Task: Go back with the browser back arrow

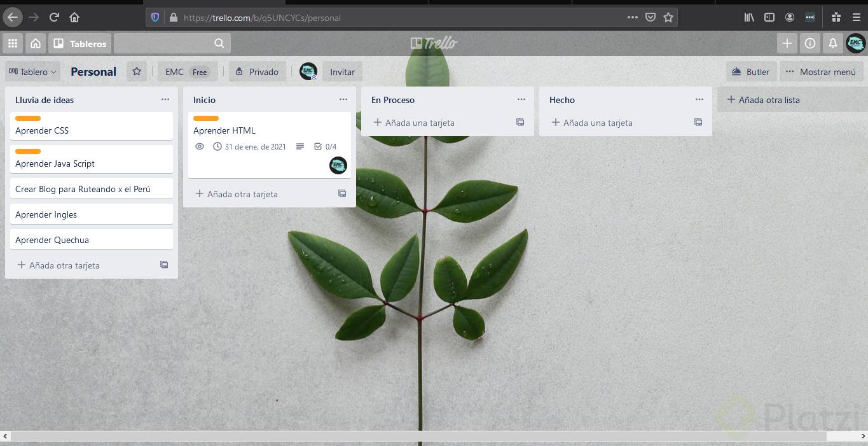Action: coord(13,17)
